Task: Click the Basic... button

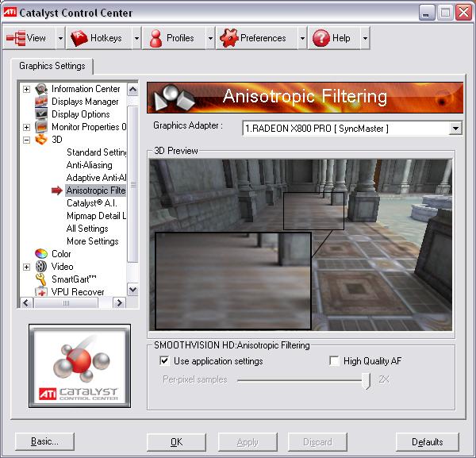Action: [44, 441]
